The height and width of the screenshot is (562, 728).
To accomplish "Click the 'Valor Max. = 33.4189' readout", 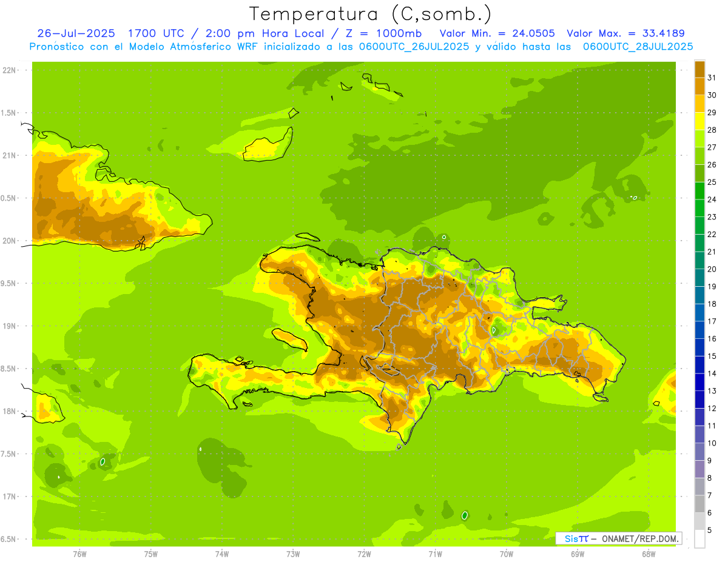I will click(625, 33).
